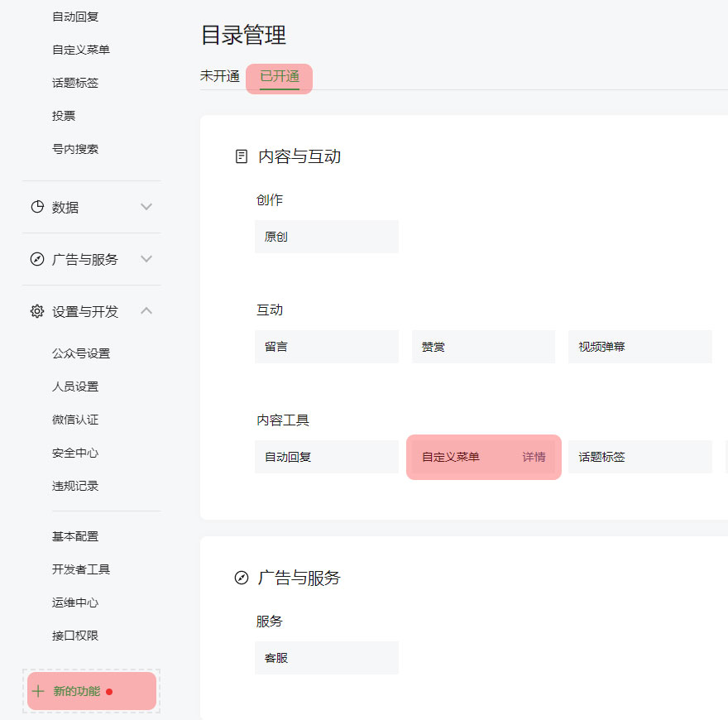Screen dimensions: 728x720
Task: Click the document icon beside 内容与互动 heading
Action: (x=242, y=156)
